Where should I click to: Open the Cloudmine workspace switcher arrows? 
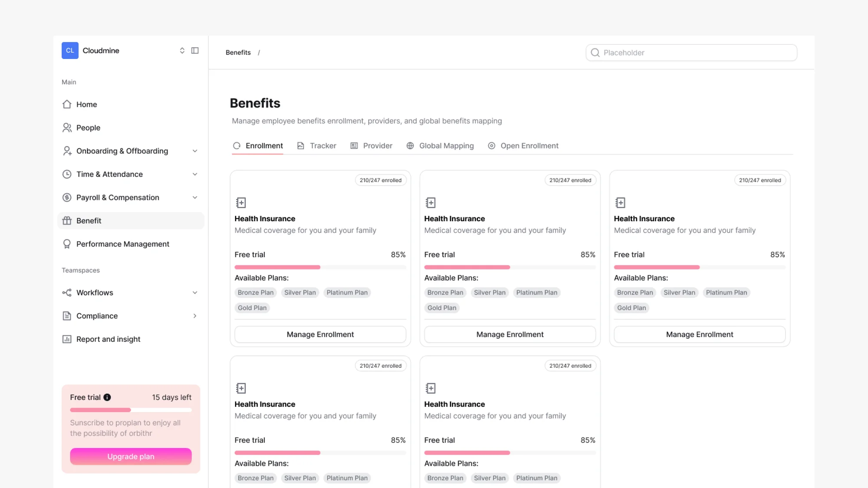point(182,51)
